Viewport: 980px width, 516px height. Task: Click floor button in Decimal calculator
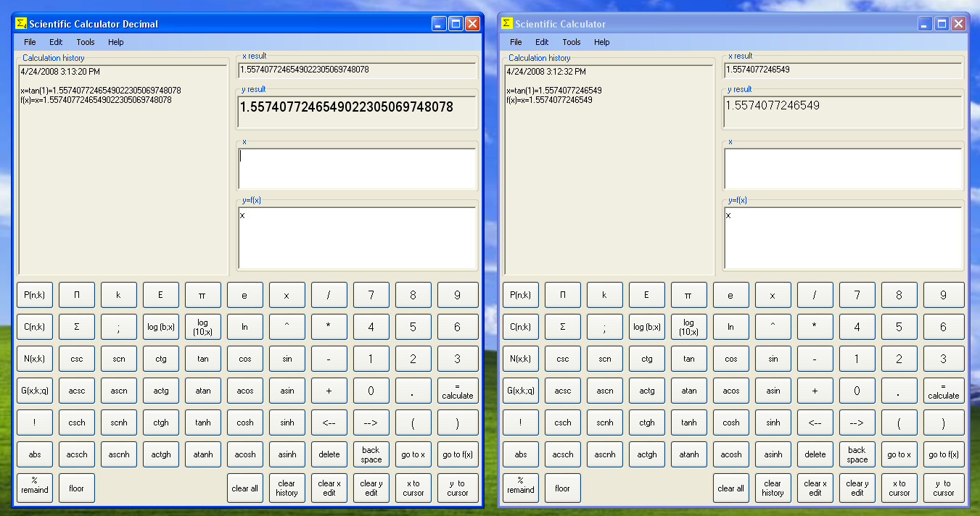tap(77, 488)
